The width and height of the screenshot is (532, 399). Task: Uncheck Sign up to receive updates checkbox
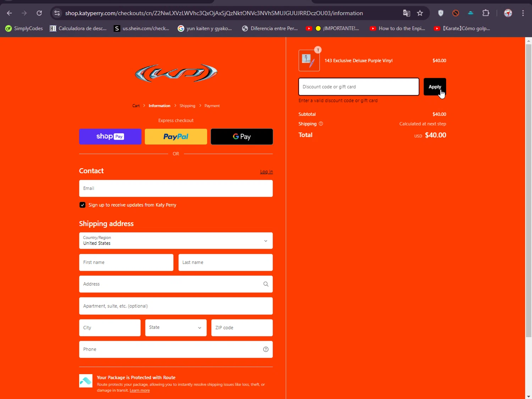pos(82,205)
